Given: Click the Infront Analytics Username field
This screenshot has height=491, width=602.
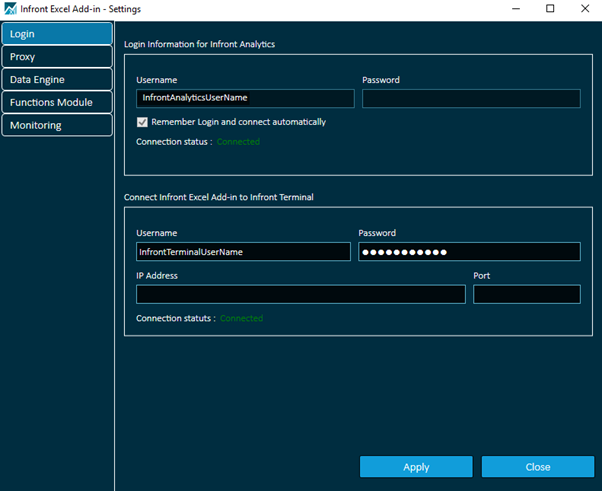Looking at the screenshot, I should point(245,98).
